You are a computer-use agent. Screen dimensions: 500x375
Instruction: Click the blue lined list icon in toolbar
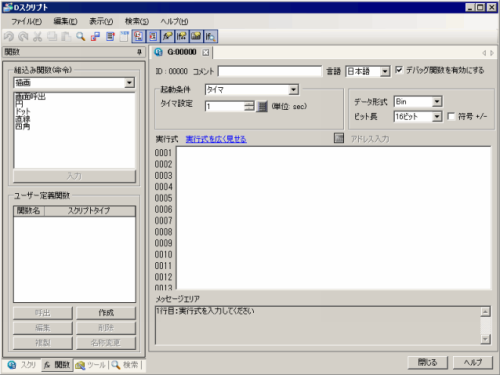click(110, 36)
